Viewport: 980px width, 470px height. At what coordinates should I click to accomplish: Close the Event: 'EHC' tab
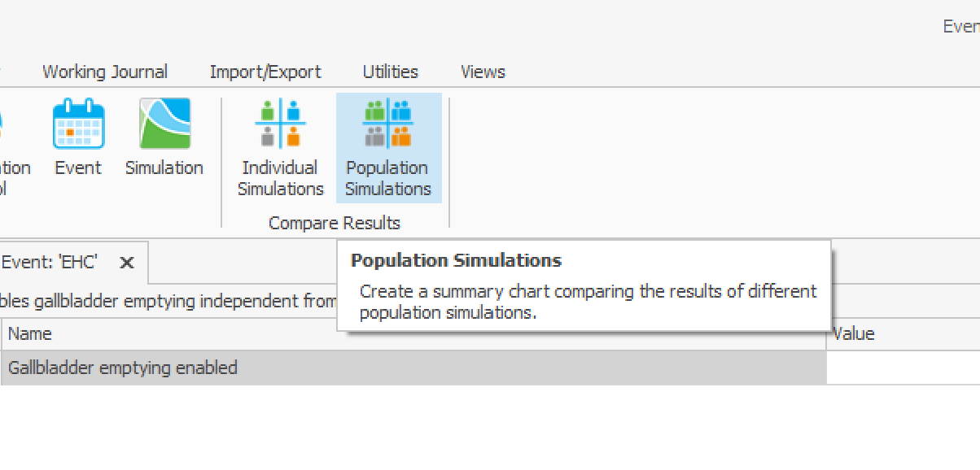126,263
